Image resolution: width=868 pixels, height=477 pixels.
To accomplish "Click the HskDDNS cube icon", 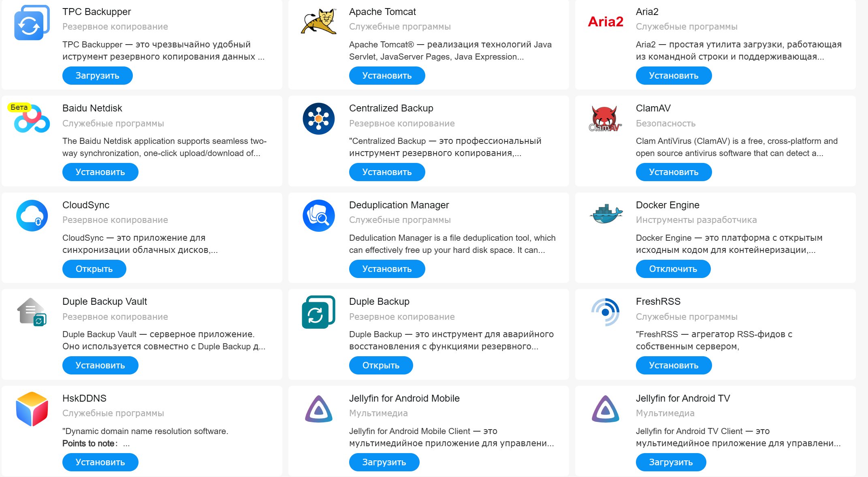I will [x=32, y=409].
